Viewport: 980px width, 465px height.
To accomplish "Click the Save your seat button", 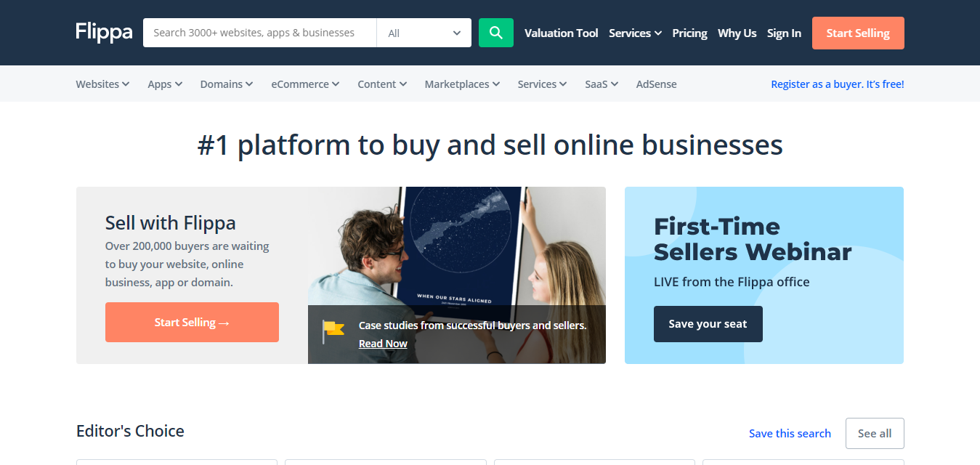I will click(x=708, y=324).
